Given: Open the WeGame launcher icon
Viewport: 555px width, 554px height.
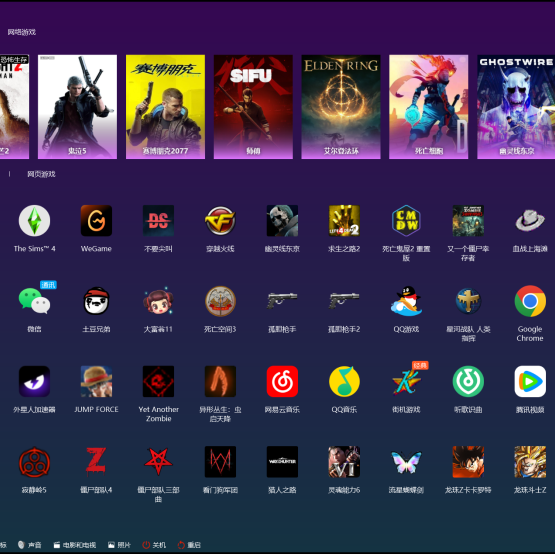Looking at the screenshot, I should tap(96, 221).
